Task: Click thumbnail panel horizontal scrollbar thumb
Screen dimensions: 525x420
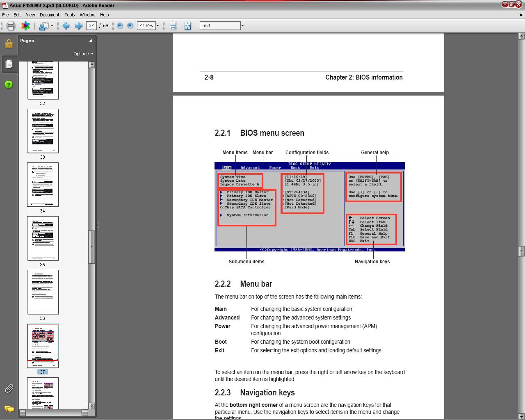Action: point(54,413)
